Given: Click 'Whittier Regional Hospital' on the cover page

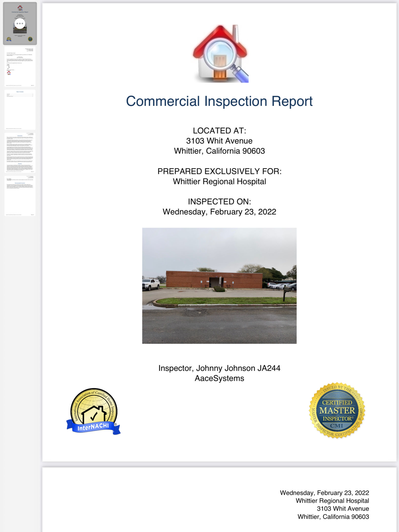Looking at the screenshot, I should tap(219, 181).
